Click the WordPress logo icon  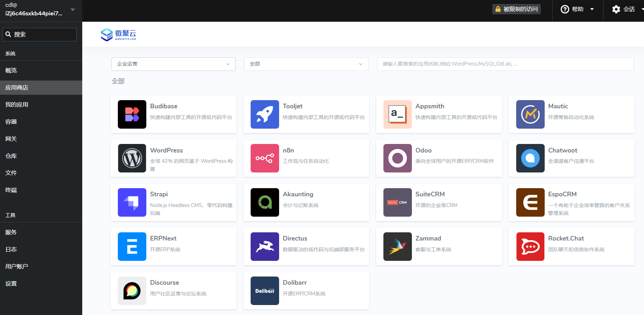tap(132, 158)
